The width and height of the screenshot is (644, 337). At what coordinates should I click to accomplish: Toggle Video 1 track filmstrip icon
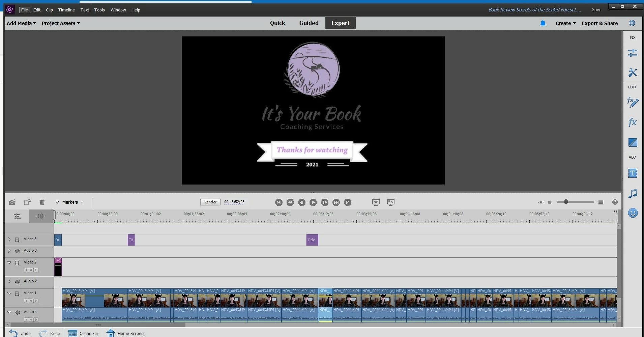pos(17,293)
